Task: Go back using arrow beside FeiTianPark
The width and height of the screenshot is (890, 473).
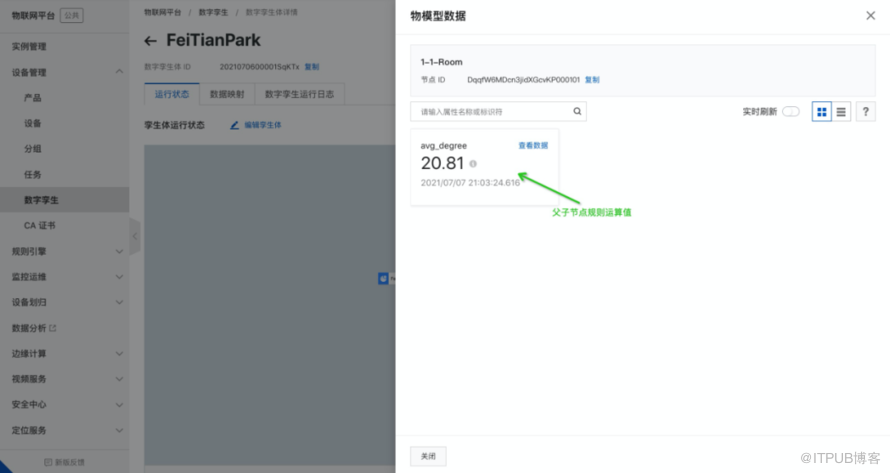Action: point(150,41)
